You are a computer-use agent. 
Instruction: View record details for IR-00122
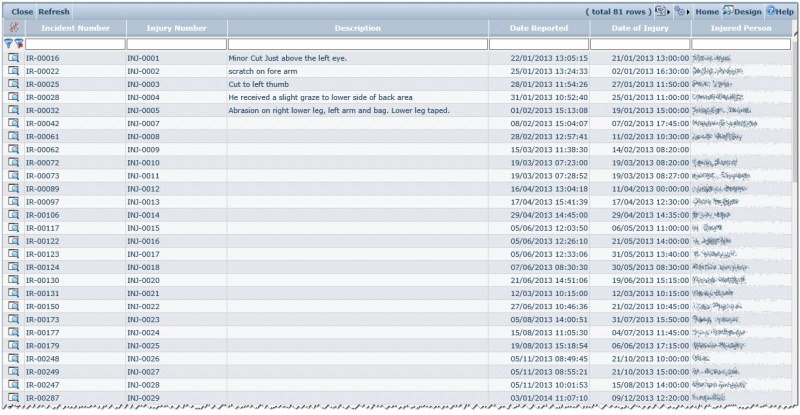[13, 240]
